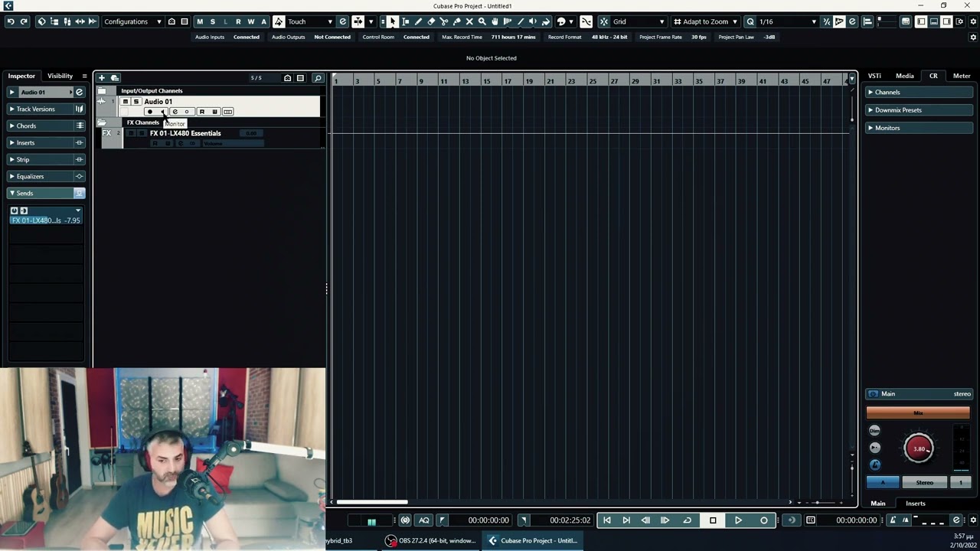Viewport: 980px width, 551px height.
Task: Select the Play speaker tool
Action: click(x=533, y=21)
